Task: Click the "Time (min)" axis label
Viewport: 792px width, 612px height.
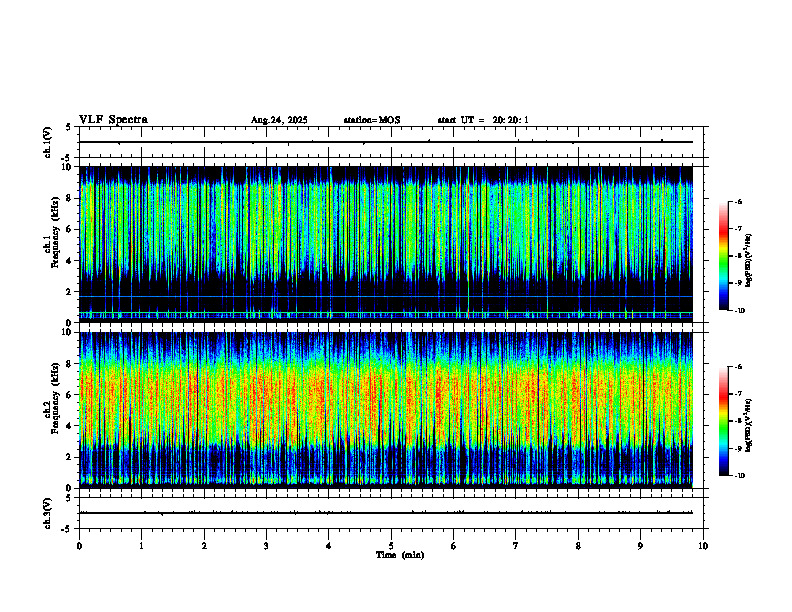Action: pyautogui.click(x=400, y=555)
